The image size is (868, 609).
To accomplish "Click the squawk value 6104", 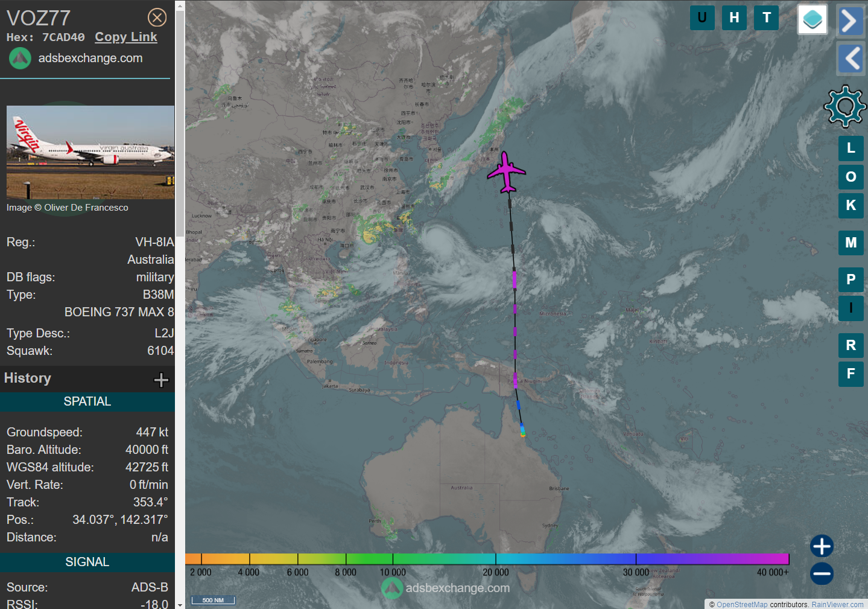I will tap(160, 351).
